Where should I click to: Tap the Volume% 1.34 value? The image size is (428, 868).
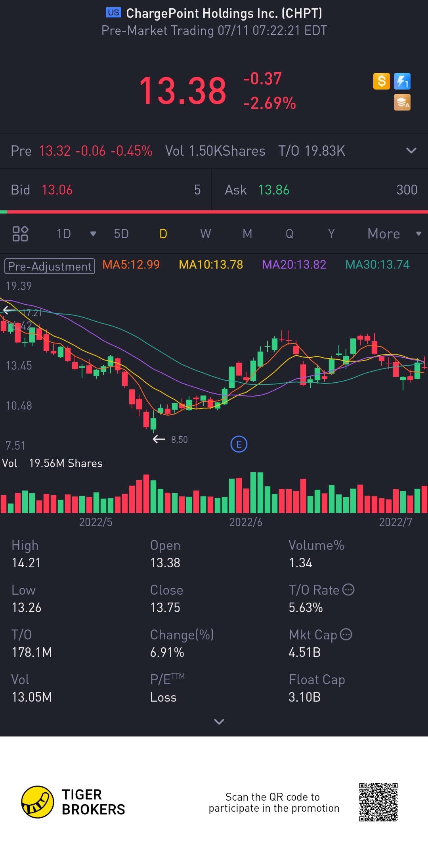point(300,563)
